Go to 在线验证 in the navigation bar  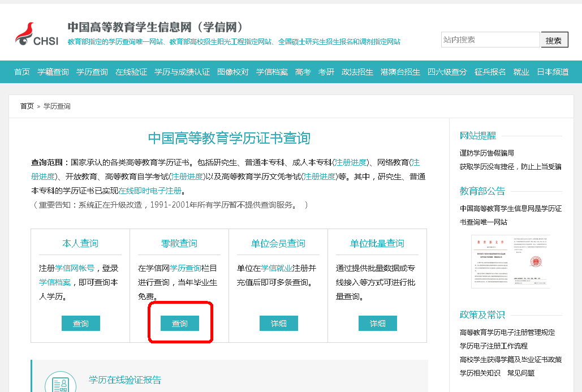click(131, 72)
